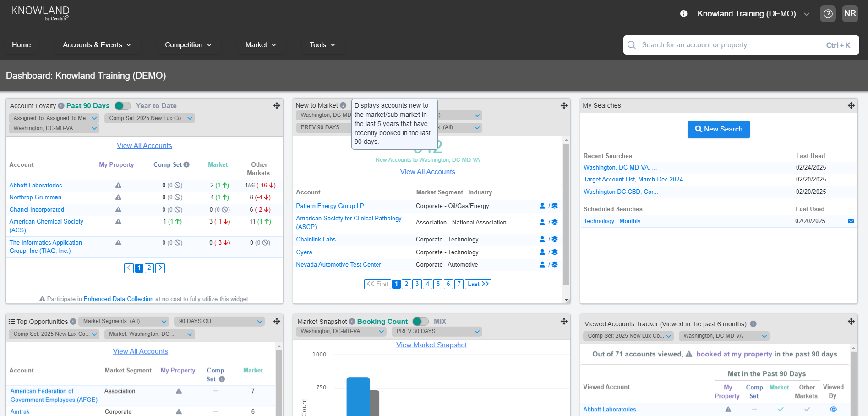
Task: Click the New Search button
Action: pos(719,129)
